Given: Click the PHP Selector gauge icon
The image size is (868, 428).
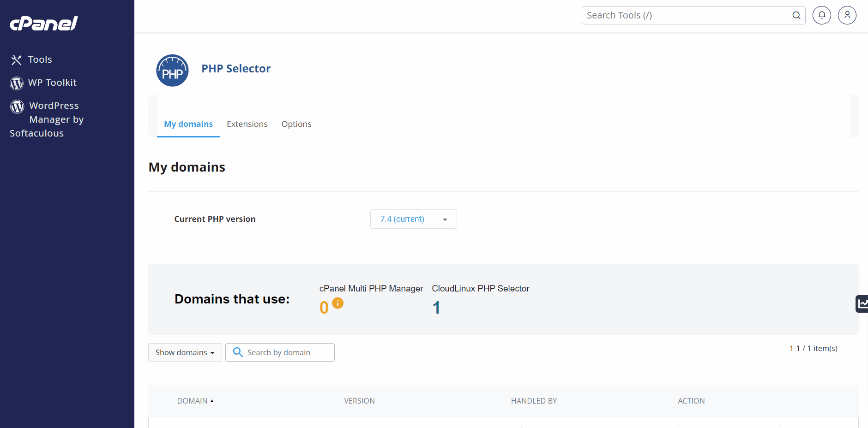Looking at the screenshot, I should pyautogui.click(x=172, y=71).
